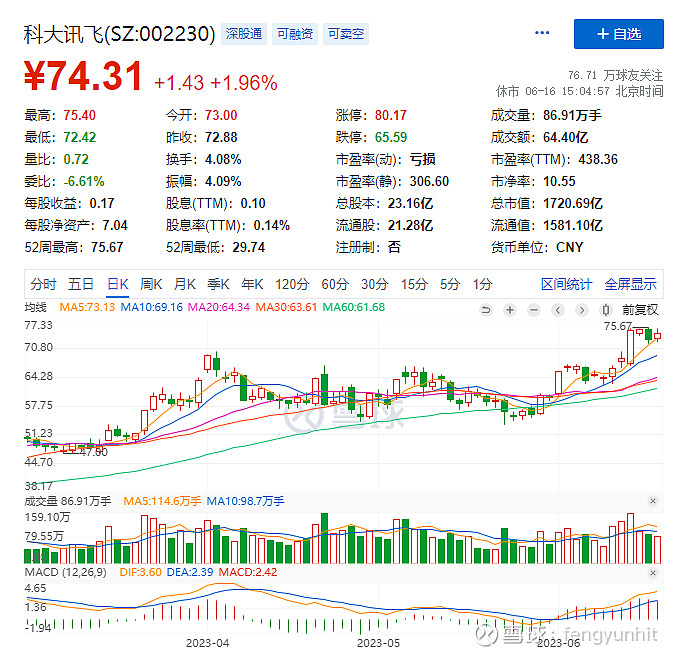This screenshot has height=655, width=677.
Task: Close the MACD indicator panel
Action: pyautogui.click(x=653, y=573)
